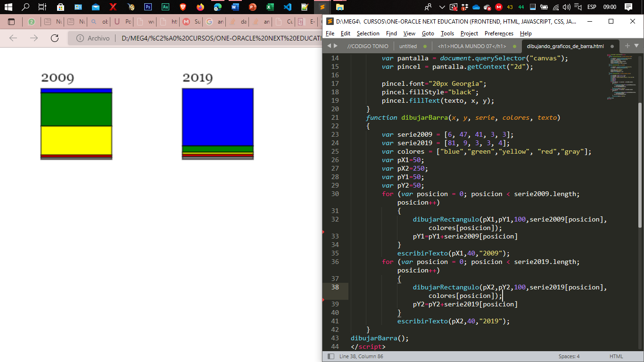
Task: Go forward in the Edge browser
Action: click(34, 38)
